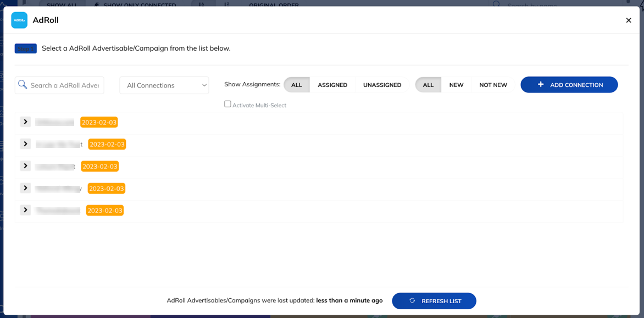Click the plus icon on Add Connection
644x318 pixels.
click(x=541, y=84)
